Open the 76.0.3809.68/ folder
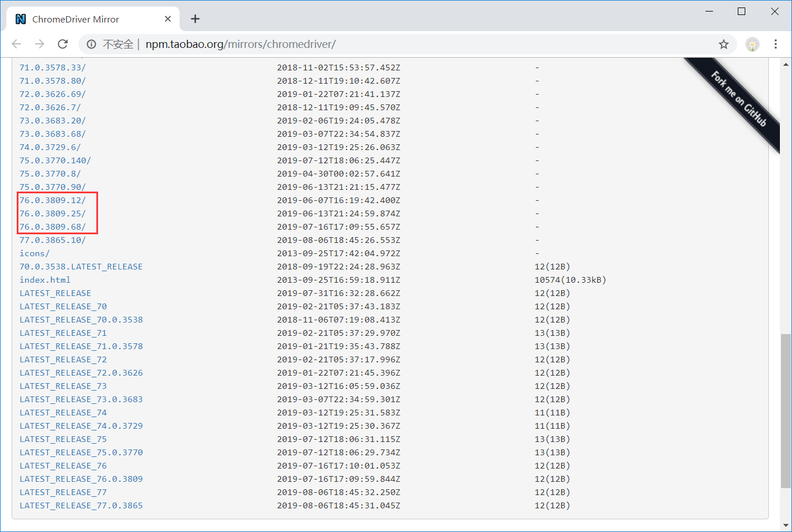The width and height of the screenshot is (792, 532). click(x=52, y=227)
